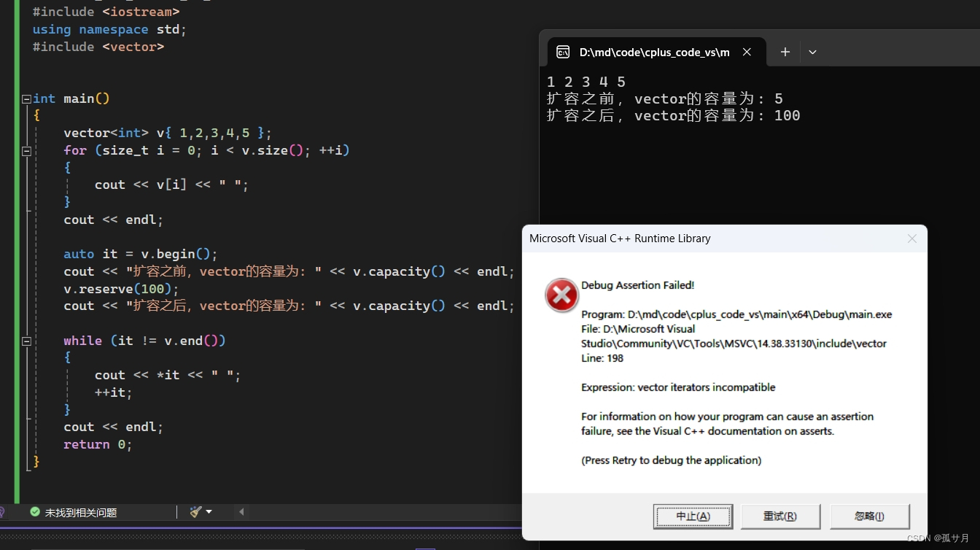Open a new terminal tab with plus
This screenshot has height=550, width=980.
coord(785,52)
